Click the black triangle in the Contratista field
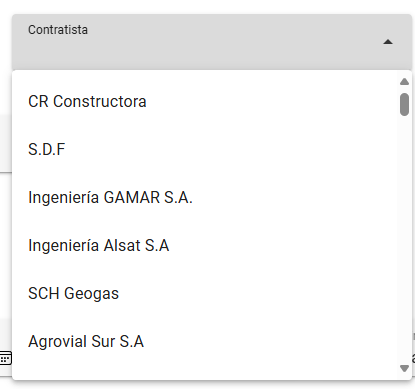This screenshot has height=389, width=415. coord(388,42)
